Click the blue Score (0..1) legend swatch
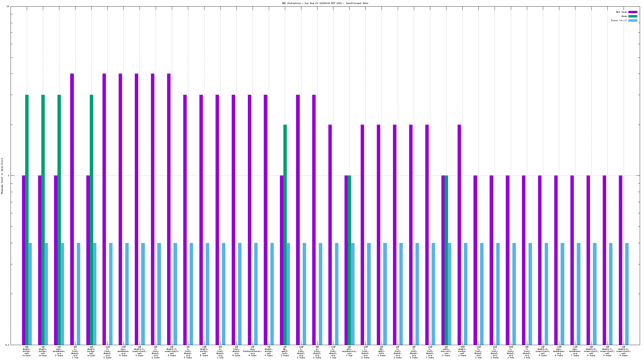The width and height of the screenshot is (644, 362). [633, 20]
